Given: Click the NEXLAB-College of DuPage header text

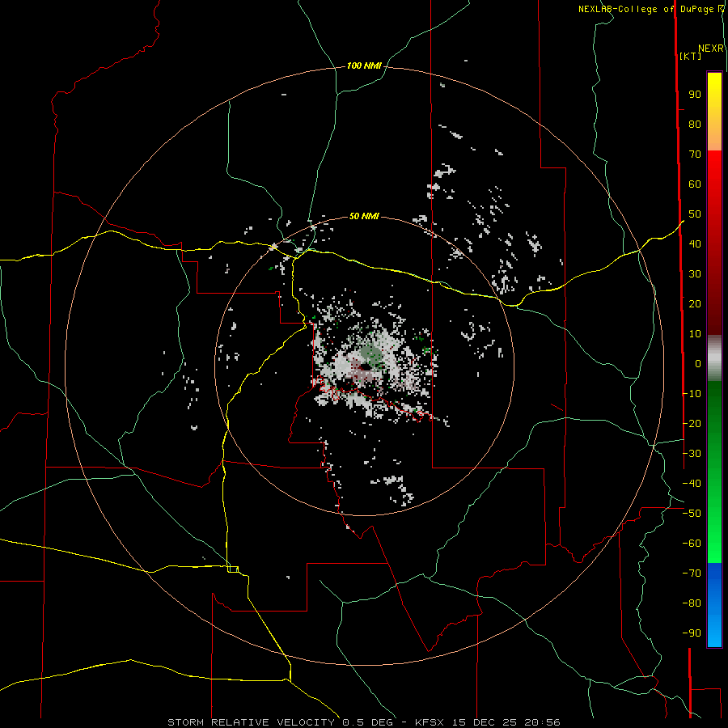Looking at the screenshot, I should (645, 9).
